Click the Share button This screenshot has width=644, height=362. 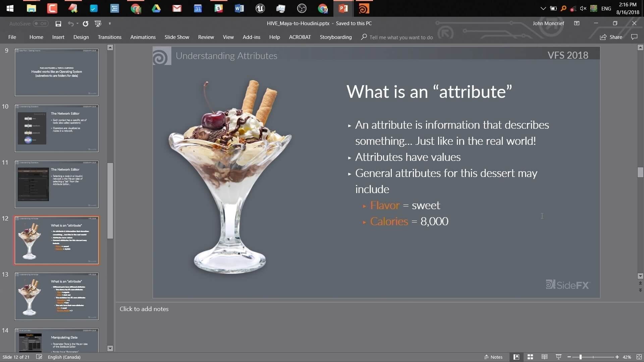(611, 37)
